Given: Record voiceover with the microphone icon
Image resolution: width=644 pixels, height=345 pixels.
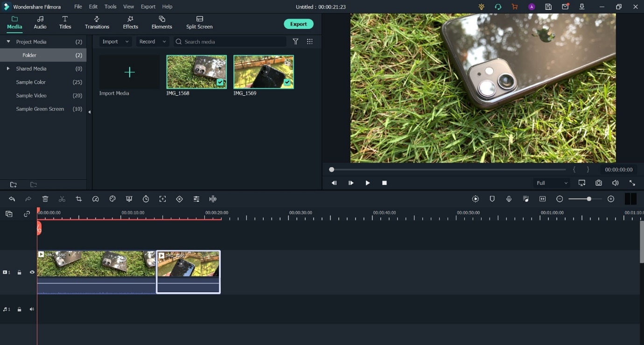Looking at the screenshot, I should 509,199.
